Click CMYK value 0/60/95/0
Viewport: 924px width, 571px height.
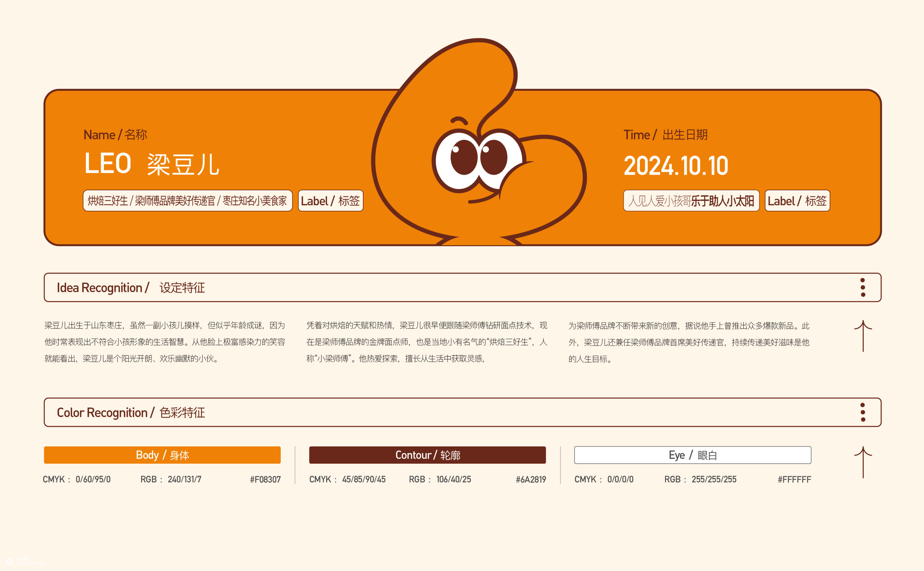click(x=93, y=479)
